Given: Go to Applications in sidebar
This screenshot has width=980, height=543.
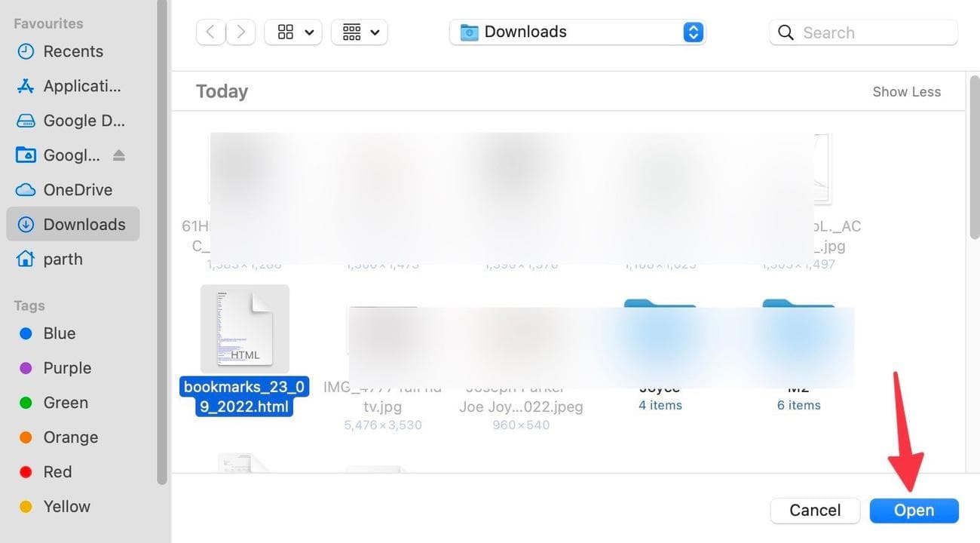Looking at the screenshot, I should click(81, 86).
